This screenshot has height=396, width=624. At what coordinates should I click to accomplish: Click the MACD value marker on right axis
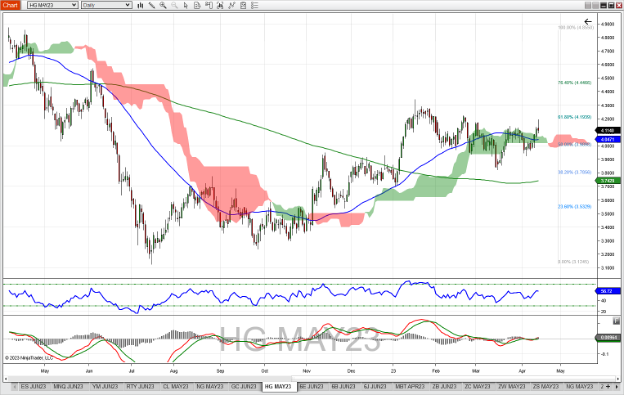point(608,338)
